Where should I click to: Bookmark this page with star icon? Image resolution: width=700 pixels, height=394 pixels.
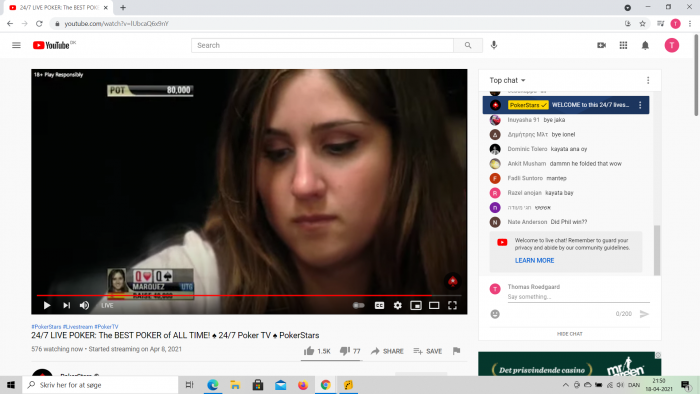pyautogui.click(x=642, y=24)
